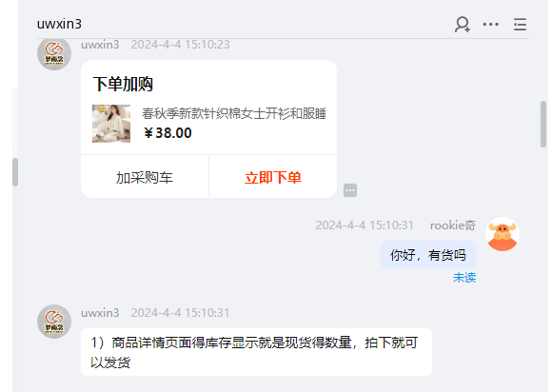The image size is (552, 392).
Task: Click 加采购车 button
Action: click(x=145, y=177)
